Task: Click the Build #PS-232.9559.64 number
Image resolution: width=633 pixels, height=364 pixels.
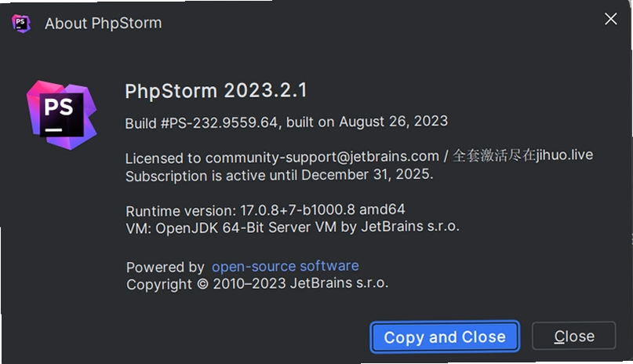Action: [x=202, y=122]
